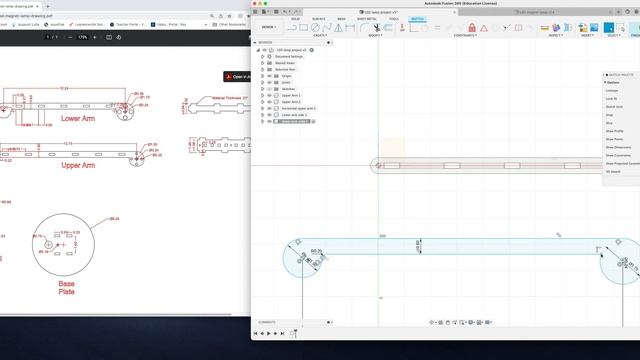Apply the Equal constraint icon
Screen dimensions: 640x360
tap(437, 28)
